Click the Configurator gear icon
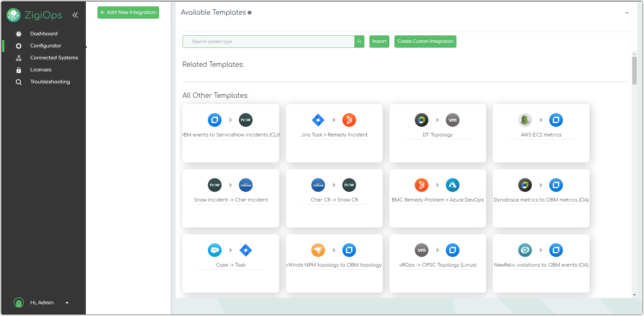This screenshot has width=644, height=316. pyautogui.click(x=19, y=46)
